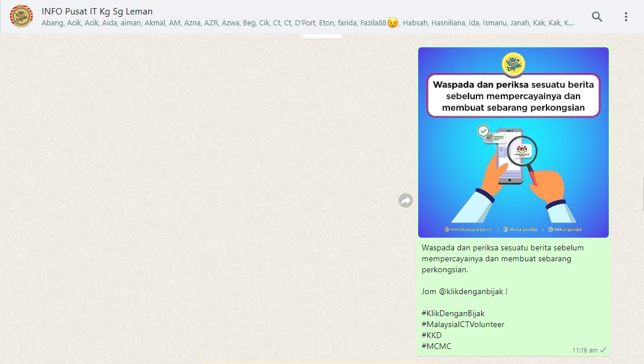Viewport: 644px width, 364px height.
Task: Click the green checkmark badge in poster
Action: coord(483,132)
